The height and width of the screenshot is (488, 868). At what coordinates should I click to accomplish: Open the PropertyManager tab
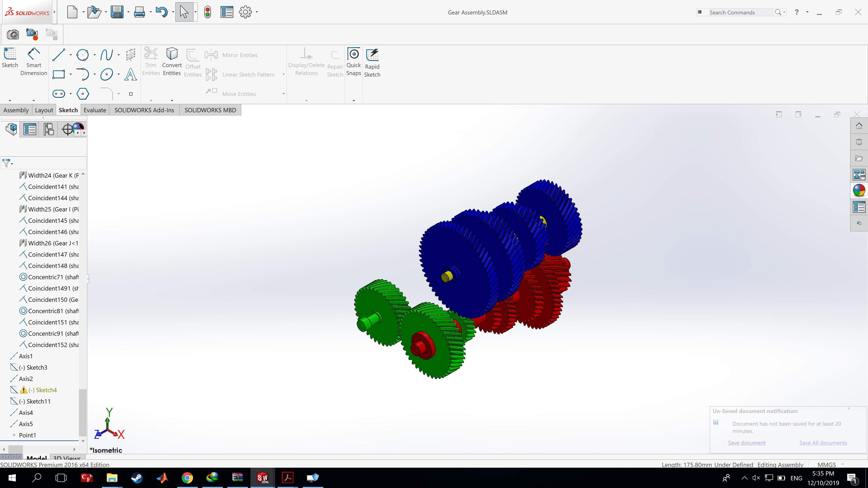point(30,129)
